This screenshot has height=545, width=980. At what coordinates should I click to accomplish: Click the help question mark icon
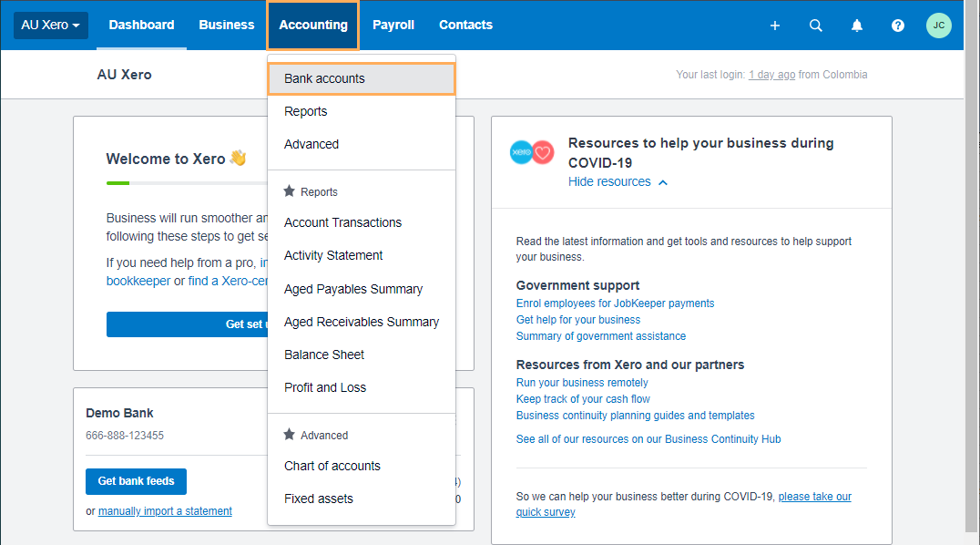[x=898, y=26]
